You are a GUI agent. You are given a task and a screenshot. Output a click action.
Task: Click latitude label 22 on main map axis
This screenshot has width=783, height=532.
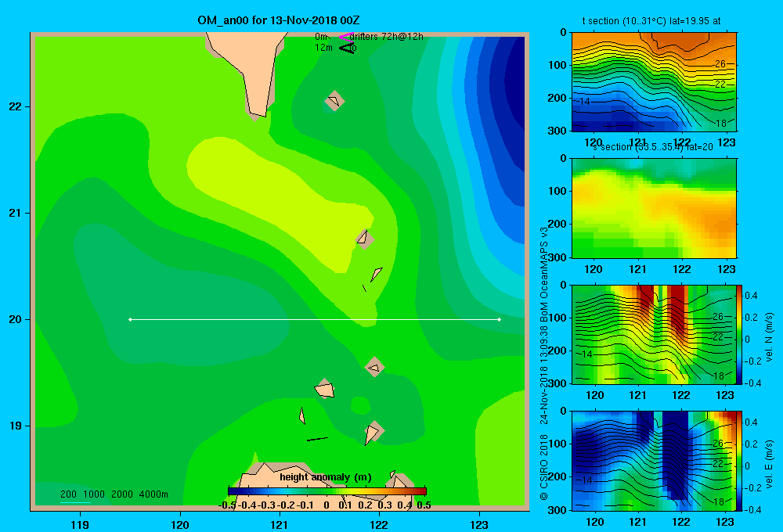15,106
